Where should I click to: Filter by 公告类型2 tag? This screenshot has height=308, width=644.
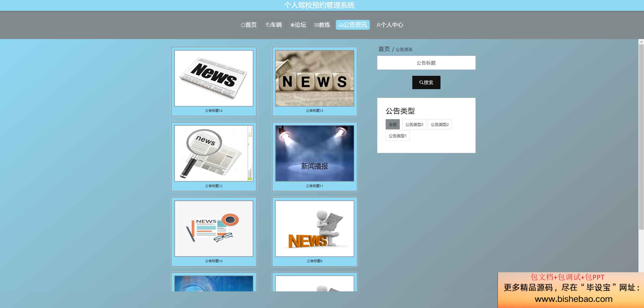tap(440, 124)
